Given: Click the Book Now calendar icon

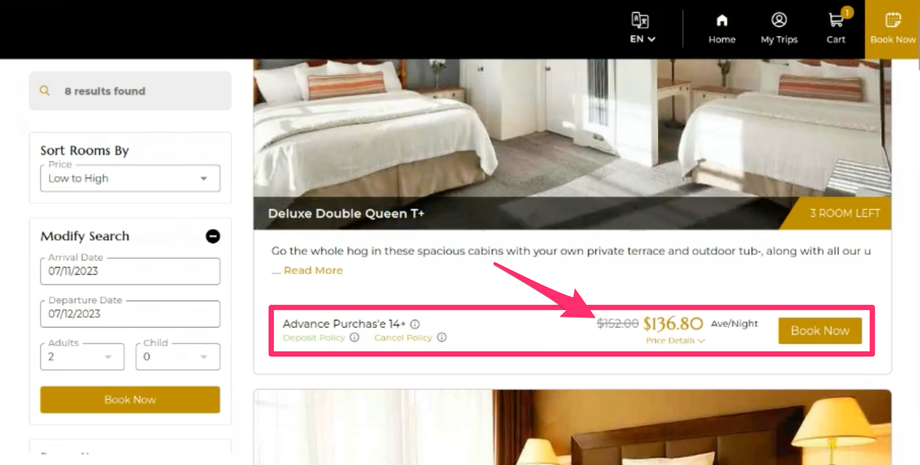Looking at the screenshot, I should coord(893,20).
